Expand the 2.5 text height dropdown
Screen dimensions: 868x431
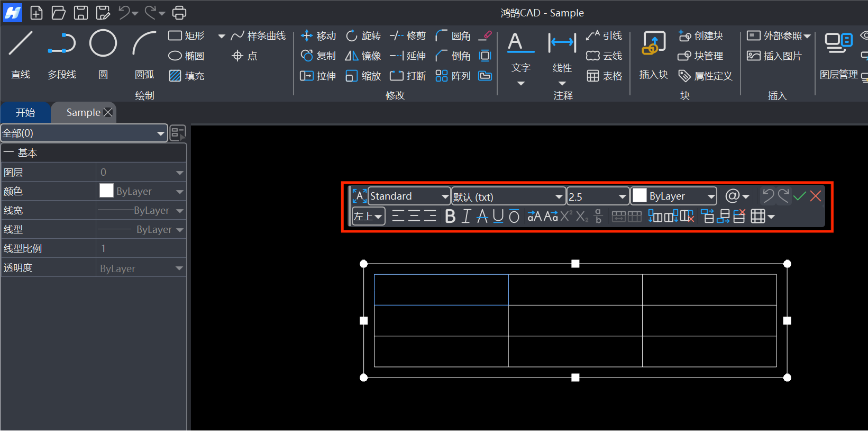[622, 197]
